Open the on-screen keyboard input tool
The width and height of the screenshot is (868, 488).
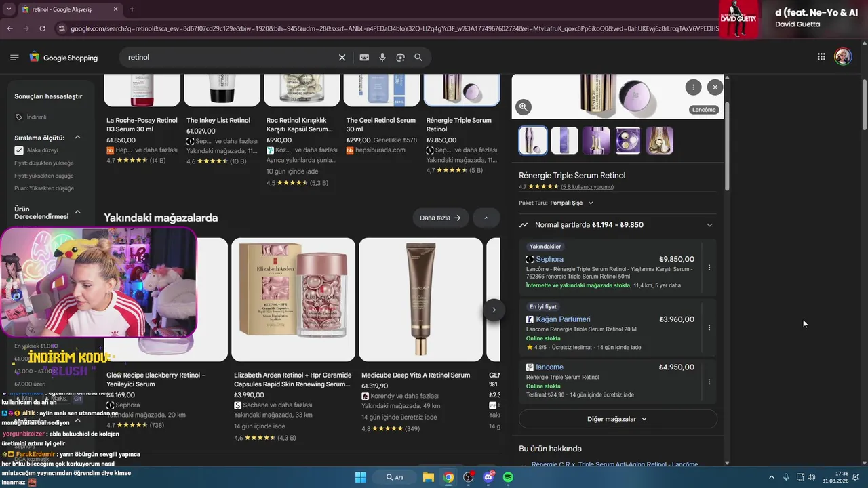(364, 58)
